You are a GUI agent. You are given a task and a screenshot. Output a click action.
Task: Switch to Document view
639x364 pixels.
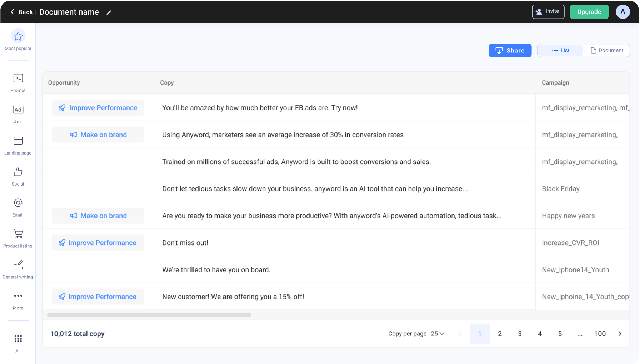pos(606,50)
